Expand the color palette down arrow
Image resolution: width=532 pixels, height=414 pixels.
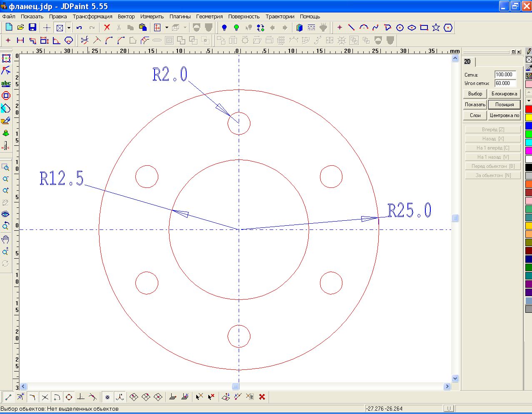click(x=529, y=101)
